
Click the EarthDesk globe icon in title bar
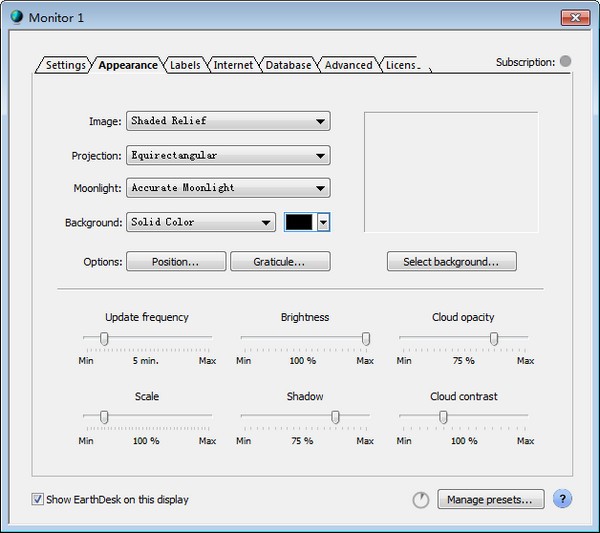click(x=16, y=16)
